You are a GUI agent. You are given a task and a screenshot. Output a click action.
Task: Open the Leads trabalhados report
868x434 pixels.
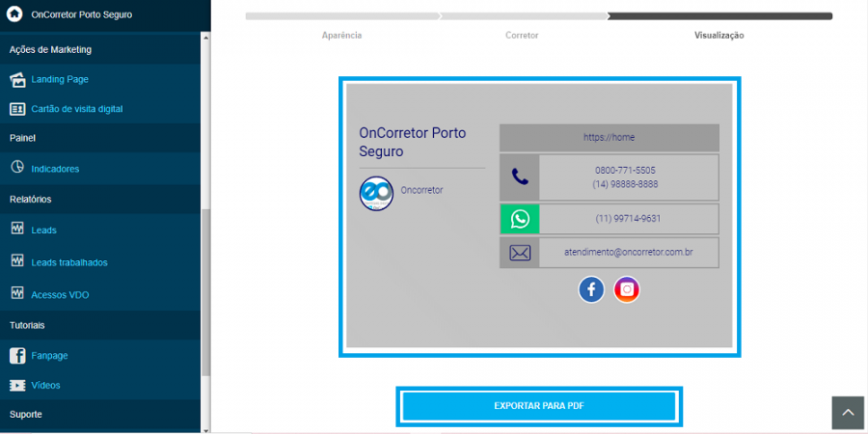[x=69, y=262]
